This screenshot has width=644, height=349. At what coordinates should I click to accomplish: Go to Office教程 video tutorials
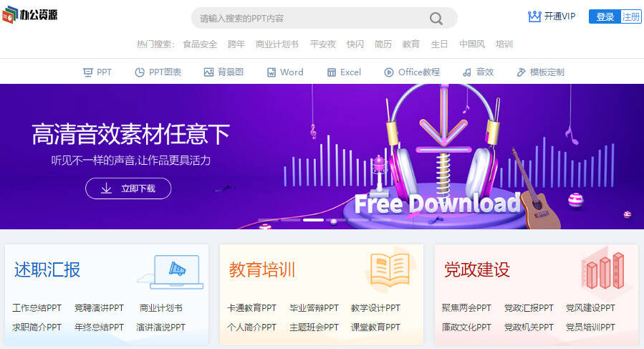(x=412, y=72)
